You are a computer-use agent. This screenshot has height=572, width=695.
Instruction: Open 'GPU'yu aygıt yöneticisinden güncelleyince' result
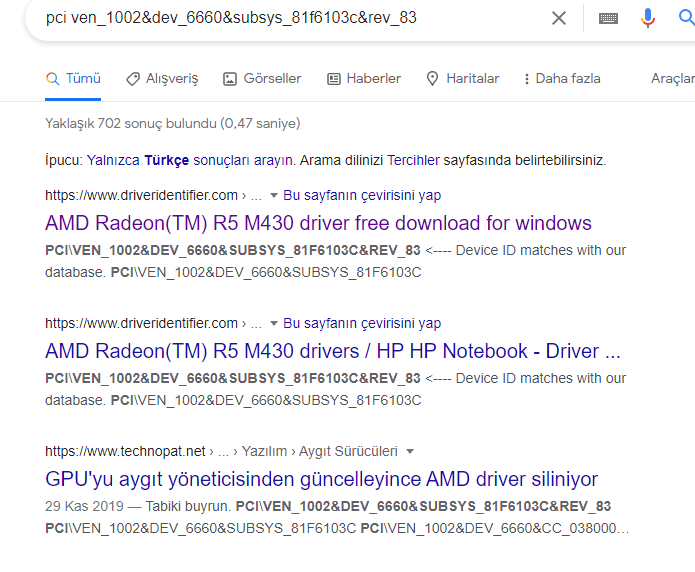click(321, 479)
